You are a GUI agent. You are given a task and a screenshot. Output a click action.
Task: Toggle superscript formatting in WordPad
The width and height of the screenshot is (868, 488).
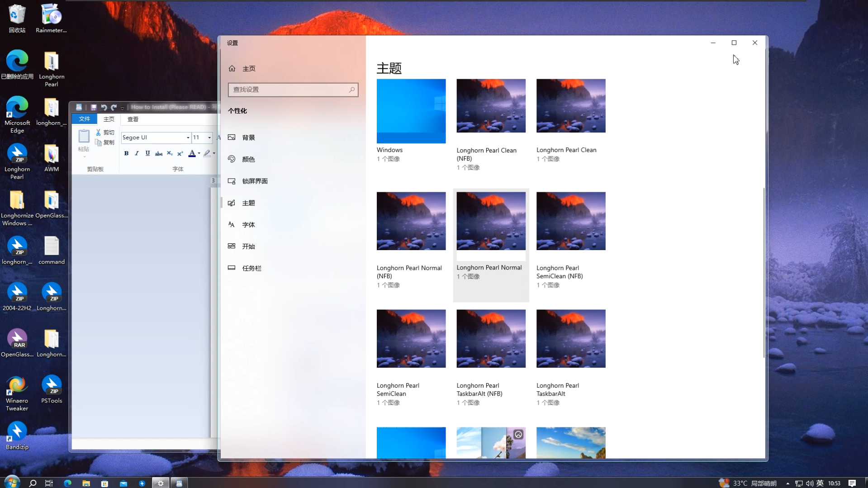tap(180, 153)
